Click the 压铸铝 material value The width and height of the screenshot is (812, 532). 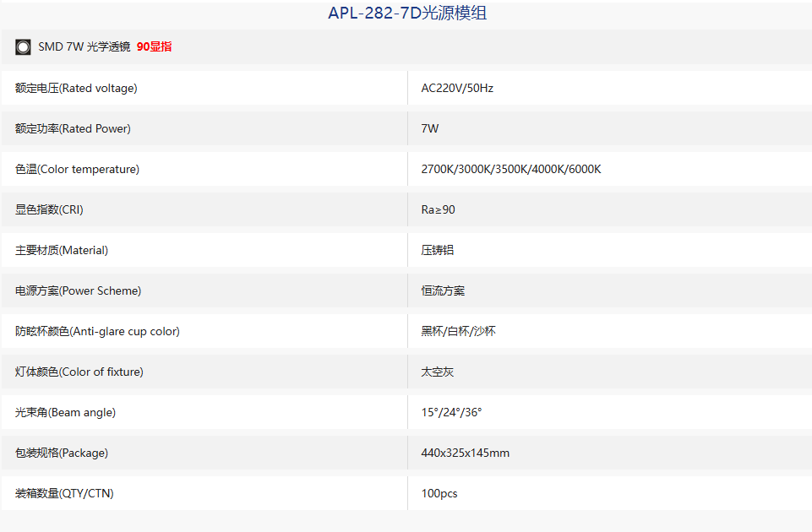[x=438, y=251]
